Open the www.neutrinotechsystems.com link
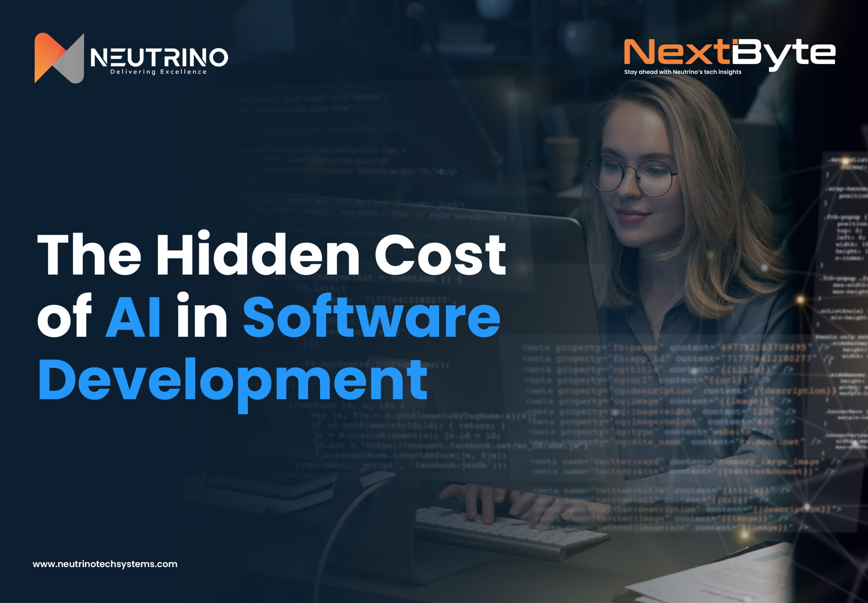Viewport: 868px width, 603px height. 105,564
